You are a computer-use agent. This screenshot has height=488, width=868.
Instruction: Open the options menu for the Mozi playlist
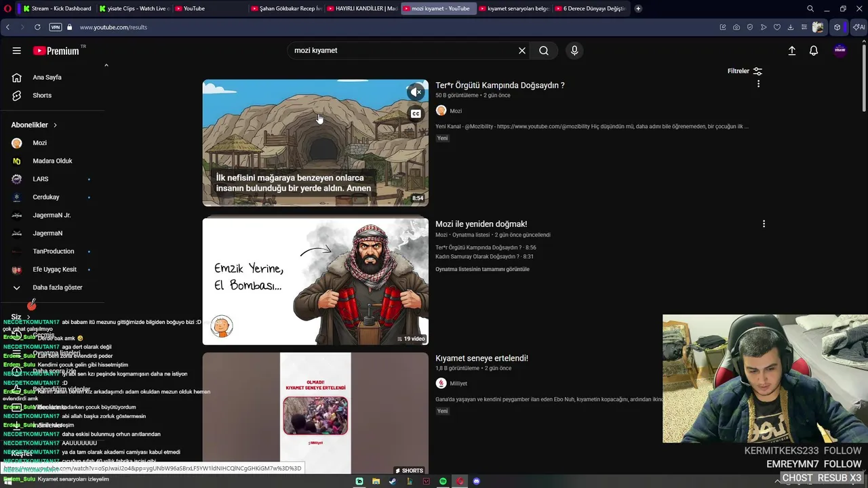pos(764,224)
